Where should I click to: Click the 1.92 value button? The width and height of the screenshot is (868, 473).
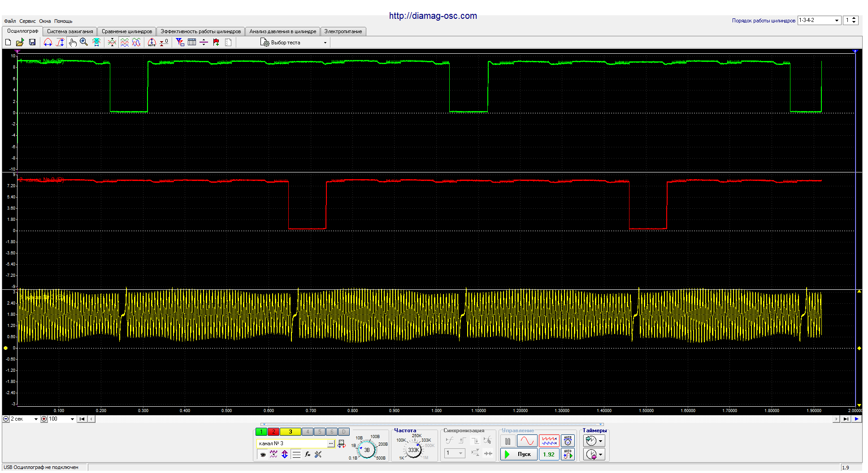[549, 454]
